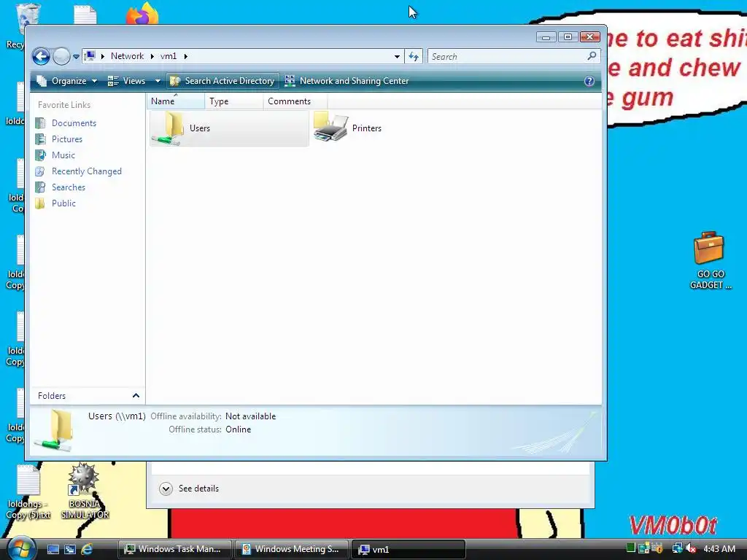Image resolution: width=747 pixels, height=560 pixels.
Task: Open the Views dropdown arrow
Action: coord(158,81)
